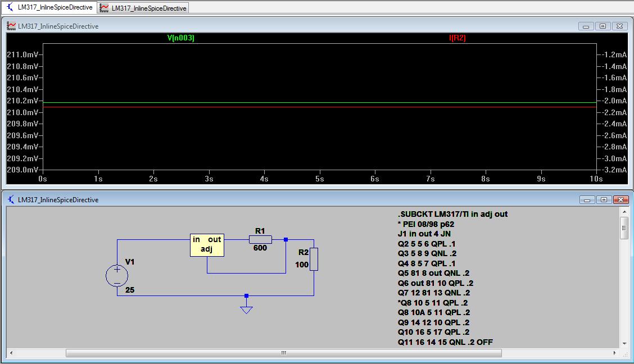This screenshot has width=634, height=364.
Task: Minimize the schematic sub-window
Action: point(587,200)
